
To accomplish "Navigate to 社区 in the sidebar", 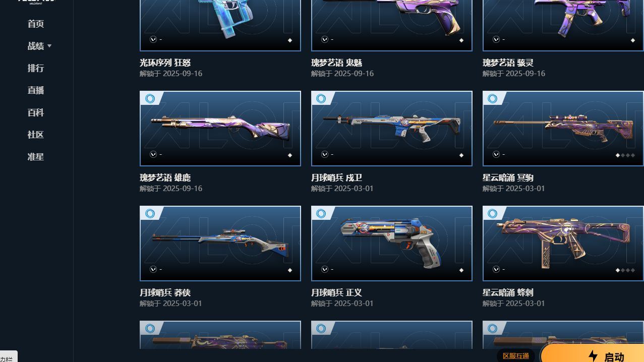I will (36, 135).
